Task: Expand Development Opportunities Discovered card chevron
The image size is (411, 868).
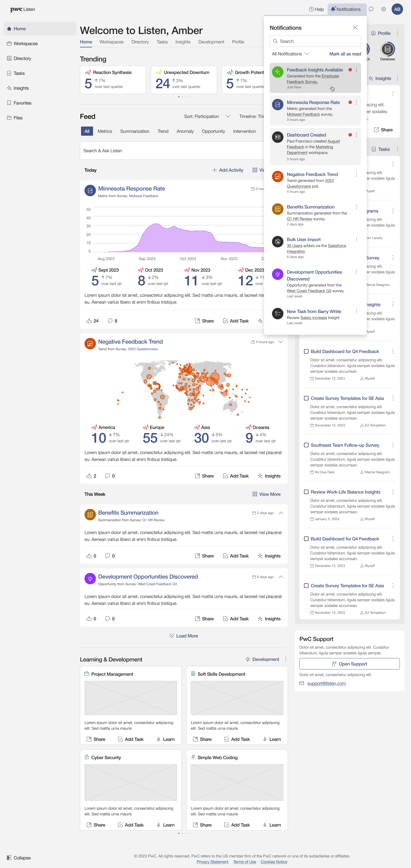Action: coord(281,577)
